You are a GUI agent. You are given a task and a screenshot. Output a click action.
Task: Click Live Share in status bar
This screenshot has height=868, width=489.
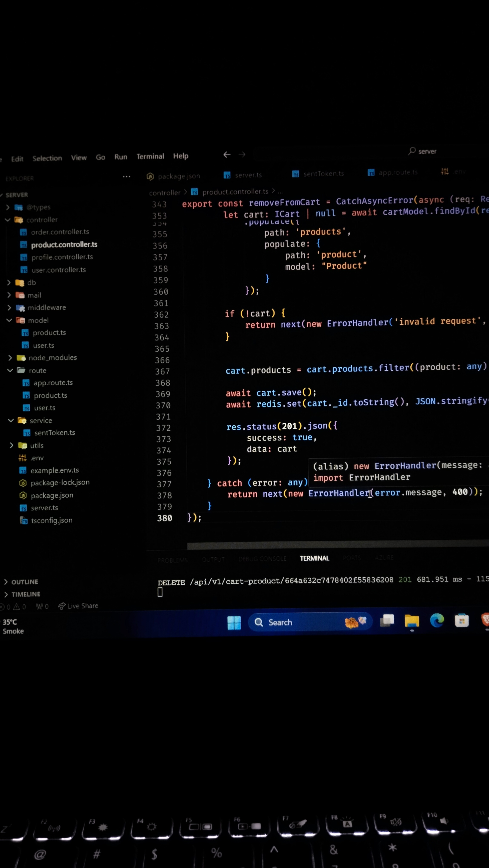[x=78, y=606]
